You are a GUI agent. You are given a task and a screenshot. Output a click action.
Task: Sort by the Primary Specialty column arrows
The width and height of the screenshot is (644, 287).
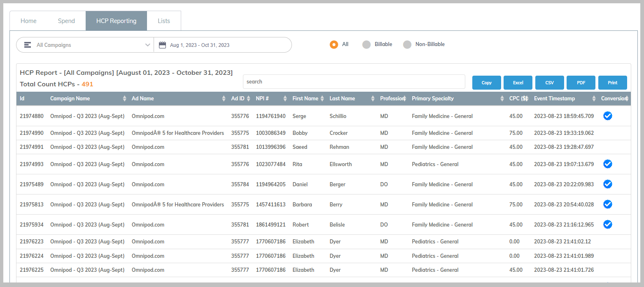[x=502, y=99]
